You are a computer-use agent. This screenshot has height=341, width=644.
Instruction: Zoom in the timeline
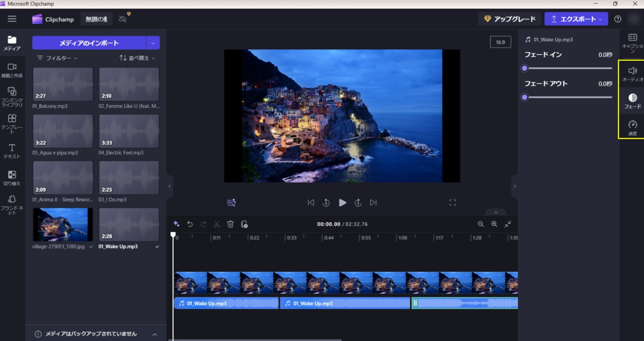coord(494,224)
